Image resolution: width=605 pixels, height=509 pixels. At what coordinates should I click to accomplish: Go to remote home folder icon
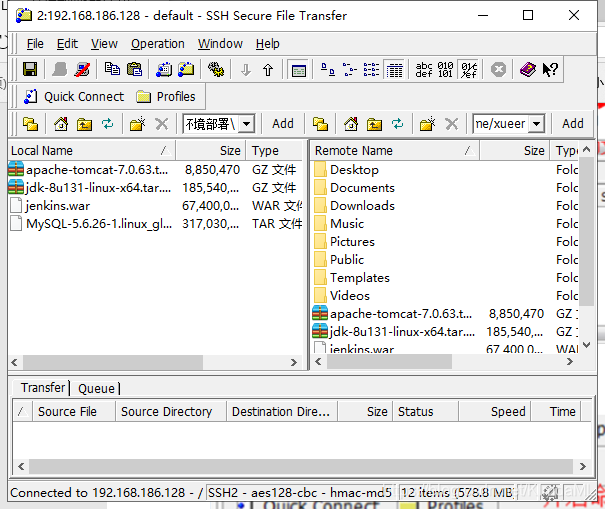pos(351,124)
